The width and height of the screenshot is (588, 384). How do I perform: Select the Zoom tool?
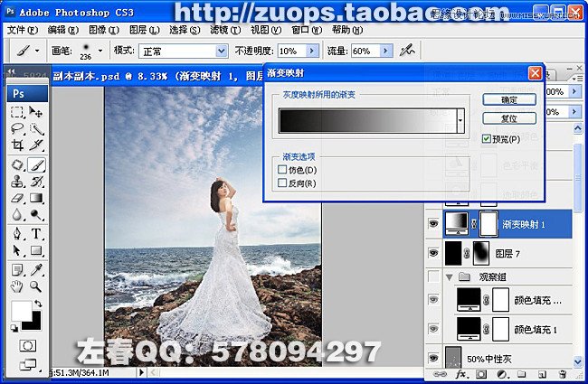(36, 286)
